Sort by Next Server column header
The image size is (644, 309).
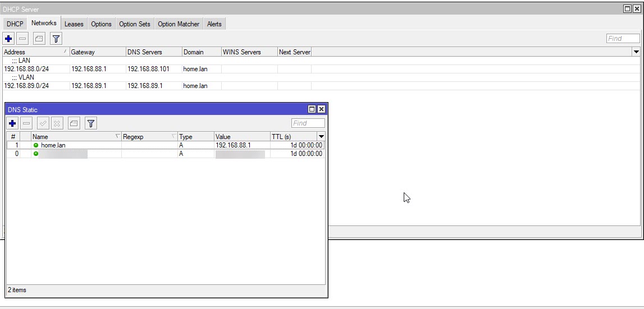[x=294, y=52]
